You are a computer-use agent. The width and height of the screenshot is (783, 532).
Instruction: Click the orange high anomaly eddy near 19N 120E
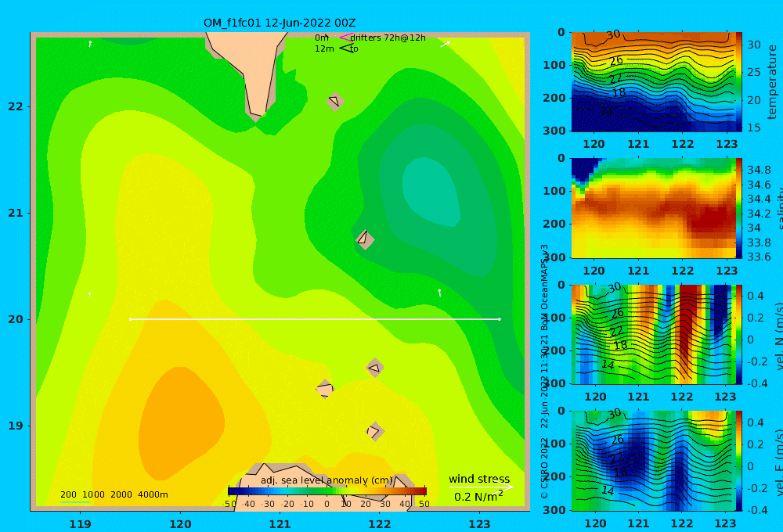181,423
